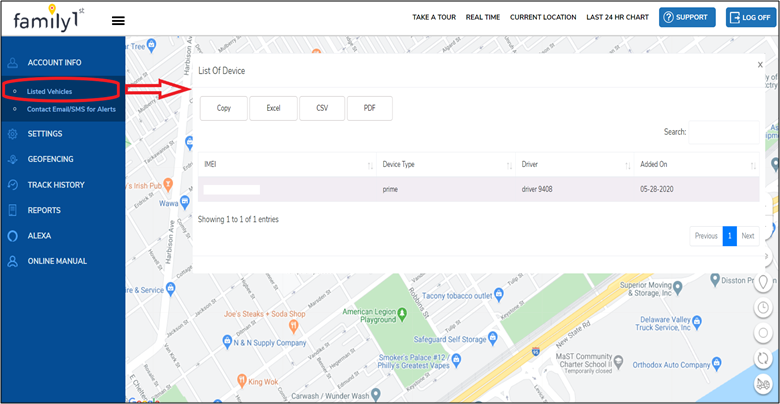Click the N & N Supply Company marker

227,341
